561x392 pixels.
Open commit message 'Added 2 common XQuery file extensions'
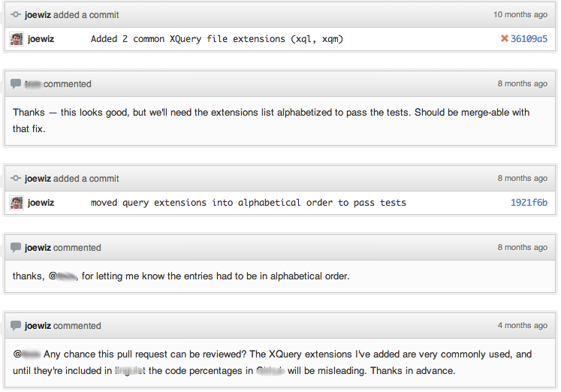click(x=217, y=39)
